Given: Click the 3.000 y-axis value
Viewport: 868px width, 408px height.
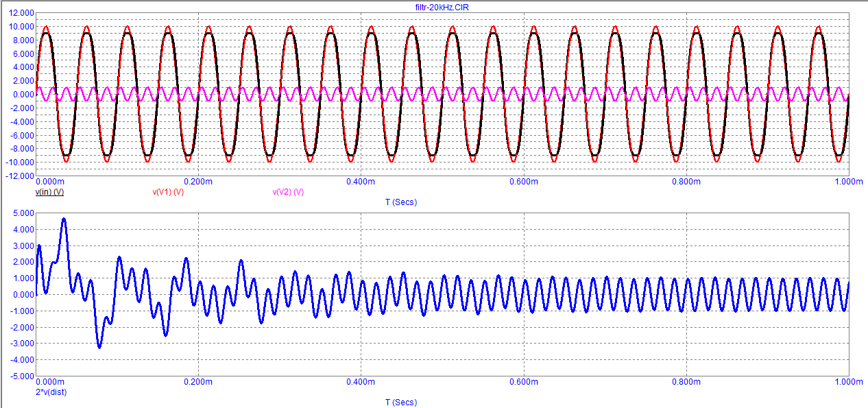Looking at the screenshot, I should coord(23,245).
